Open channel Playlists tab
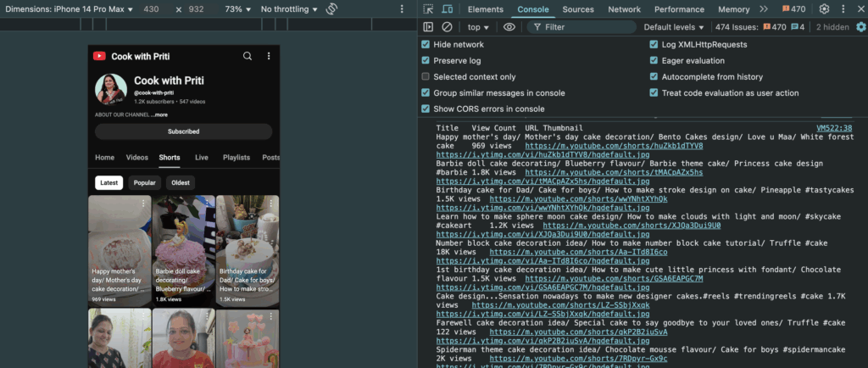The width and height of the screenshot is (868, 368). pos(236,157)
